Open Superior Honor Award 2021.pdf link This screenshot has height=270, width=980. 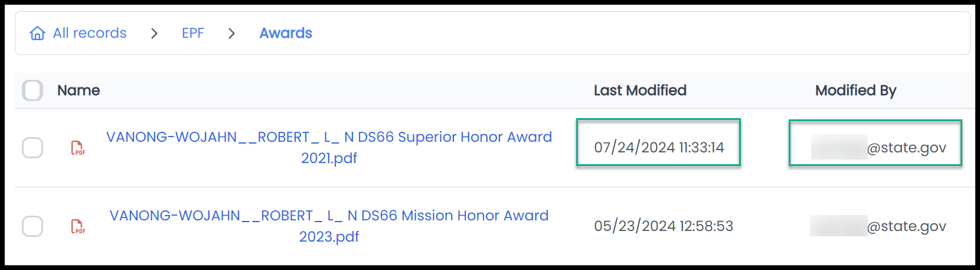coord(329,148)
